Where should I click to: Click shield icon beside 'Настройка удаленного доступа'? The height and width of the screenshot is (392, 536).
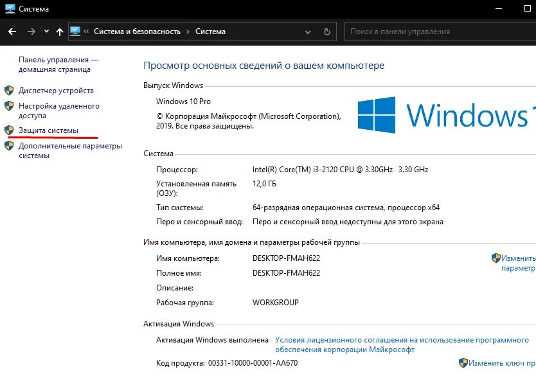(9, 106)
